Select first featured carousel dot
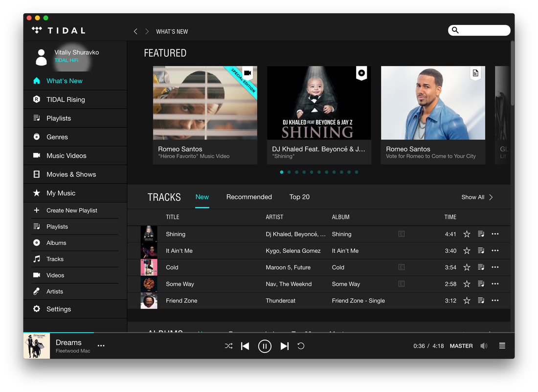 coord(282,172)
